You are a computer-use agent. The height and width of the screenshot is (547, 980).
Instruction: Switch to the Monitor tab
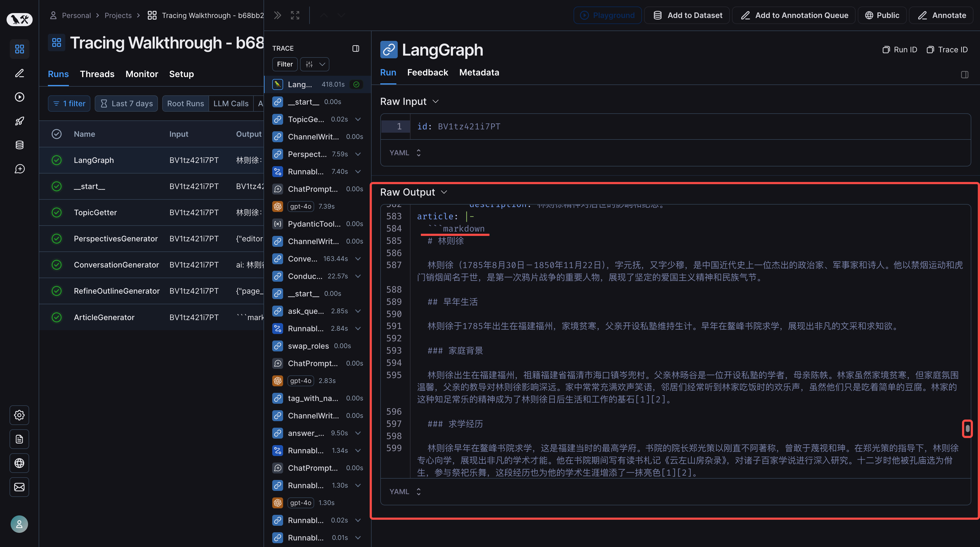click(x=142, y=74)
